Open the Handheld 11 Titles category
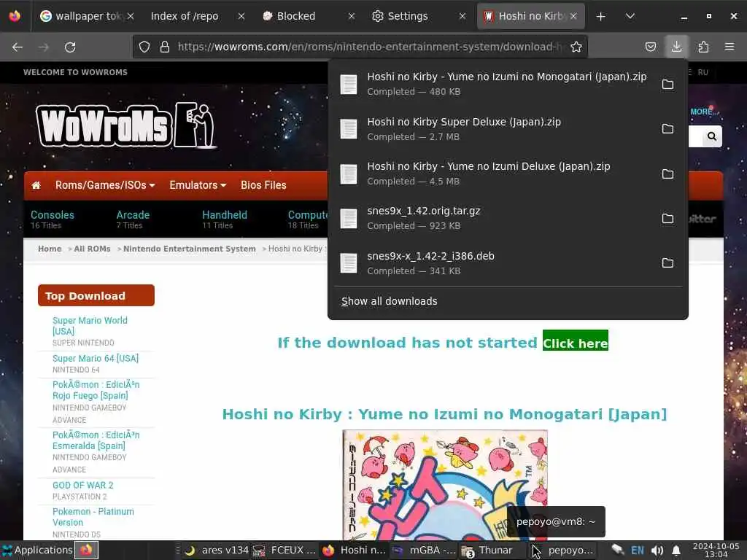This screenshot has width=747, height=560. [225, 219]
